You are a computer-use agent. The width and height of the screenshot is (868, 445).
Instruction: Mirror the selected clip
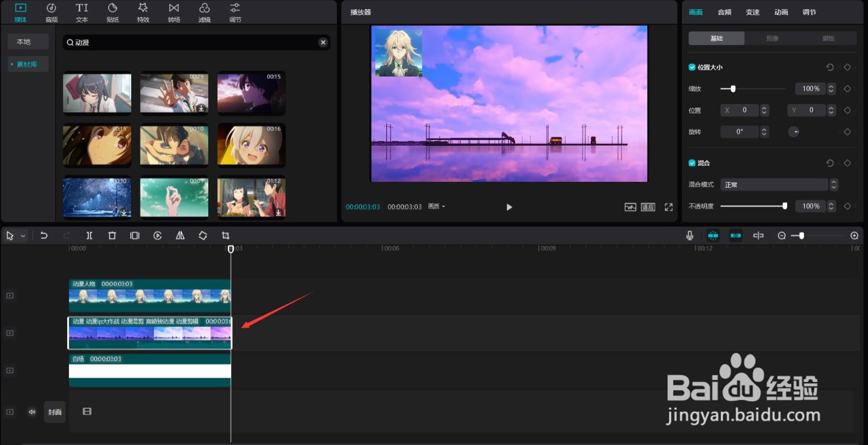[180, 236]
